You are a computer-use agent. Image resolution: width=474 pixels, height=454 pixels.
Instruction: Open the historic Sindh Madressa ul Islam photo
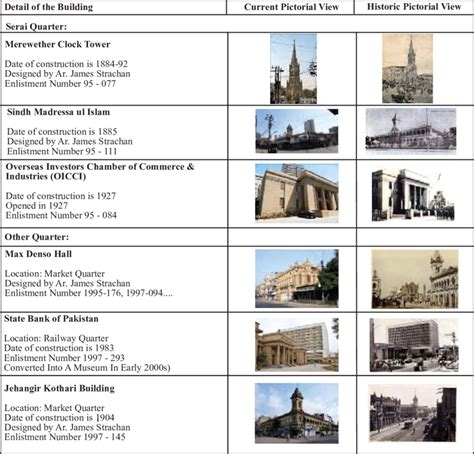[411, 131]
